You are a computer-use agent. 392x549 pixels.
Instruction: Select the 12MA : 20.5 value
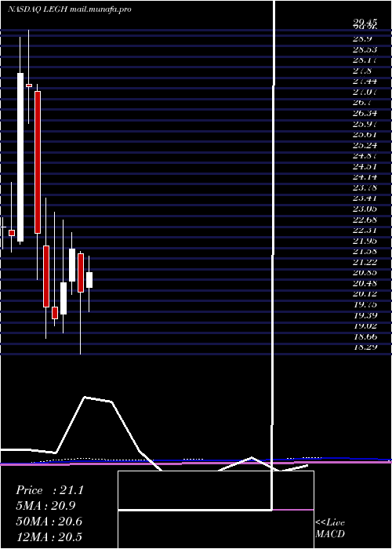[x=49, y=536]
